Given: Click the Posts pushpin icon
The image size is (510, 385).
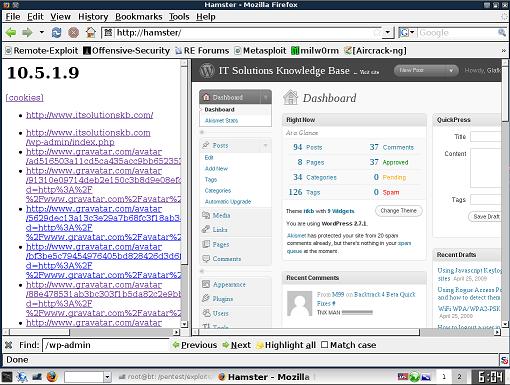Looking at the screenshot, I should click(206, 145).
